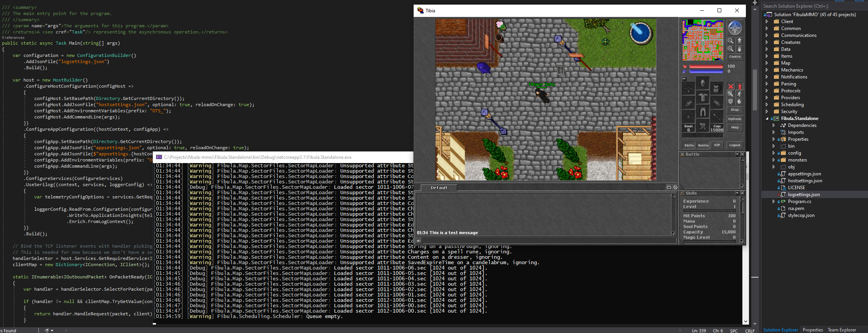Toggle chase opponent running-man mode
This screenshot has width=868, height=333.
(x=739, y=94)
